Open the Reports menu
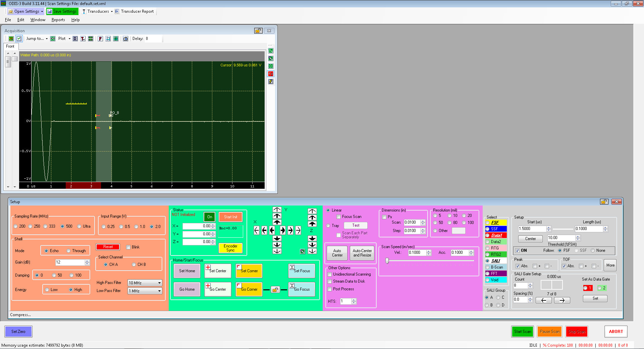Screen dimensions: 644x349 coord(58,20)
